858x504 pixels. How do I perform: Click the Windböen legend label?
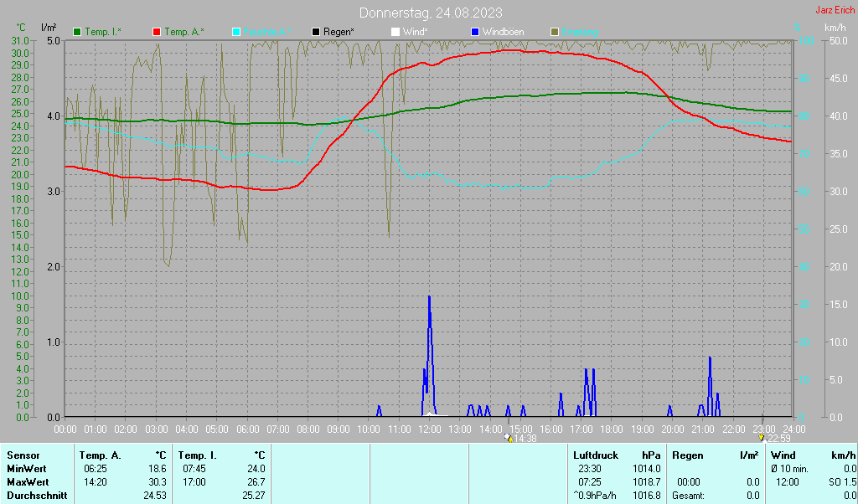(x=504, y=32)
